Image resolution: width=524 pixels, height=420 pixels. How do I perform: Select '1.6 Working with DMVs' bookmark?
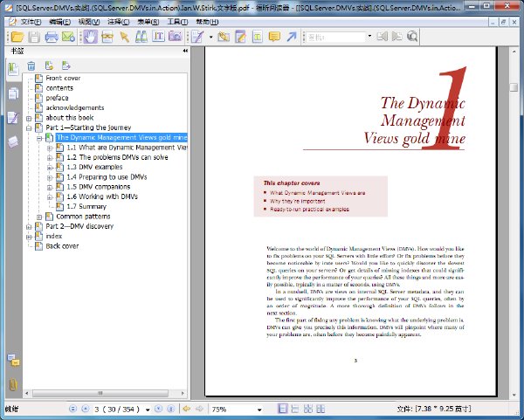[102, 196]
